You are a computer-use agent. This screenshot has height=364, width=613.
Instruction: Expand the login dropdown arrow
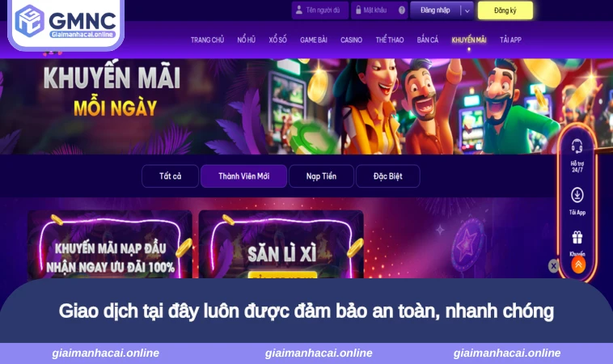(x=467, y=11)
